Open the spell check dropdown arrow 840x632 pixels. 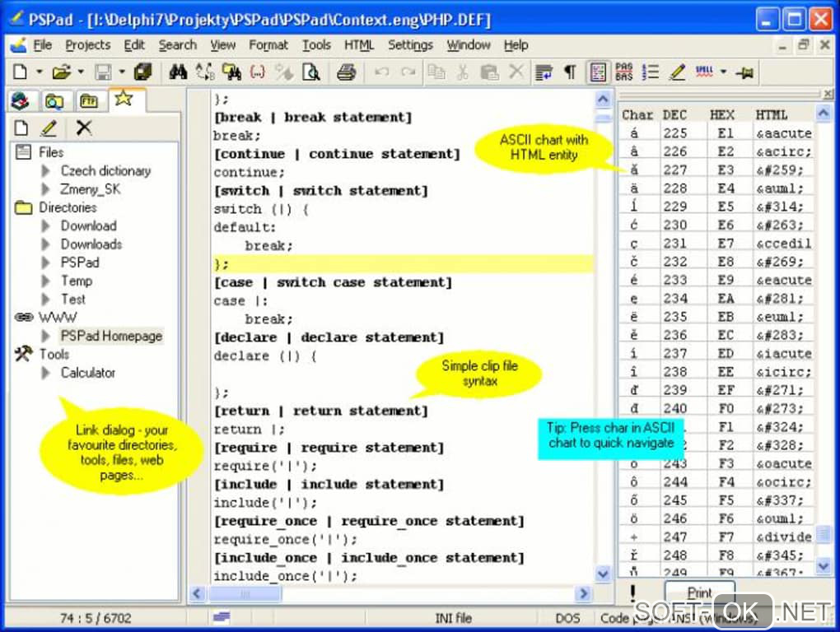(x=723, y=72)
